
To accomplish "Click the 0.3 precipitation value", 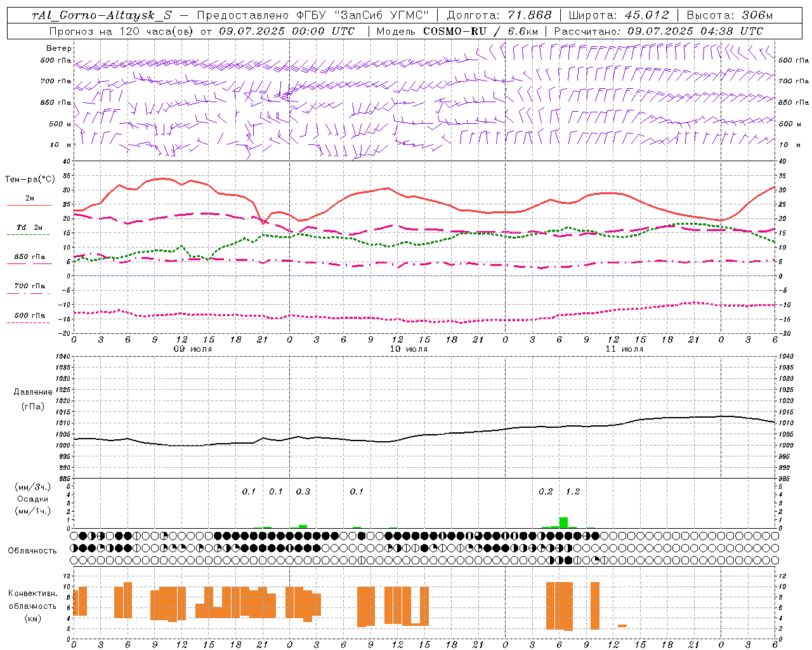I will pyautogui.click(x=303, y=491).
